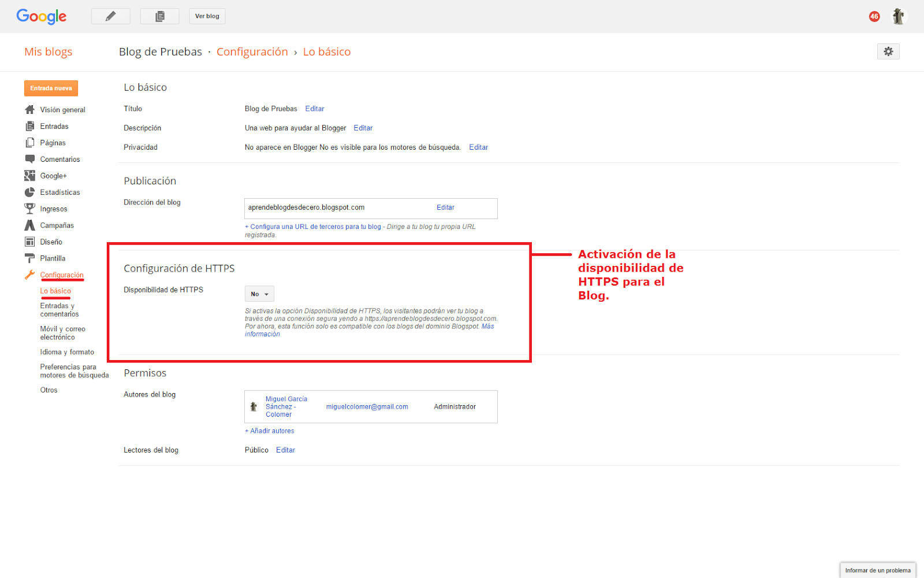The image size is (924, 578).
Task: Switch to Lo básico in the sidebar
Action: tap(55, 291)
